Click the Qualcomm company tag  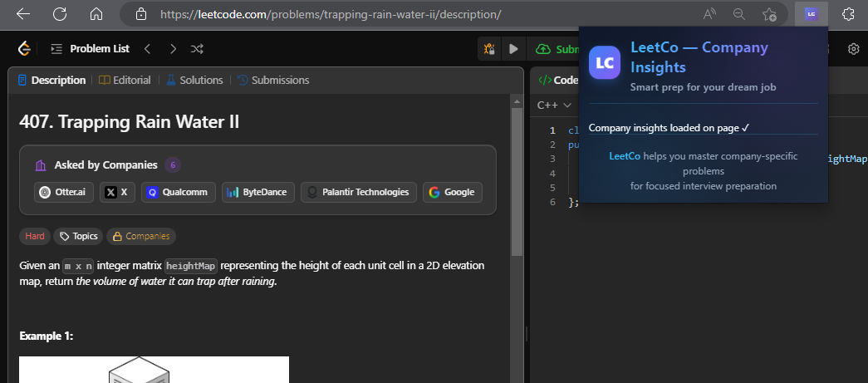click(x=179, y=192)
